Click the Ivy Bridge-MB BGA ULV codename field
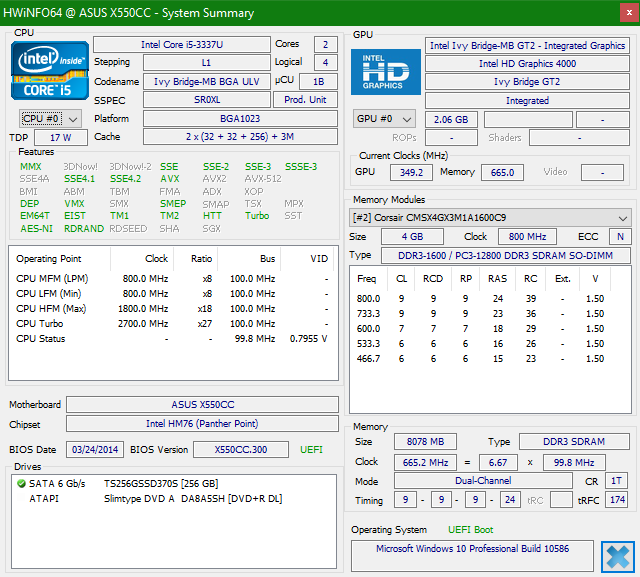This screenshot has width=640, height=577. (207, 82)
